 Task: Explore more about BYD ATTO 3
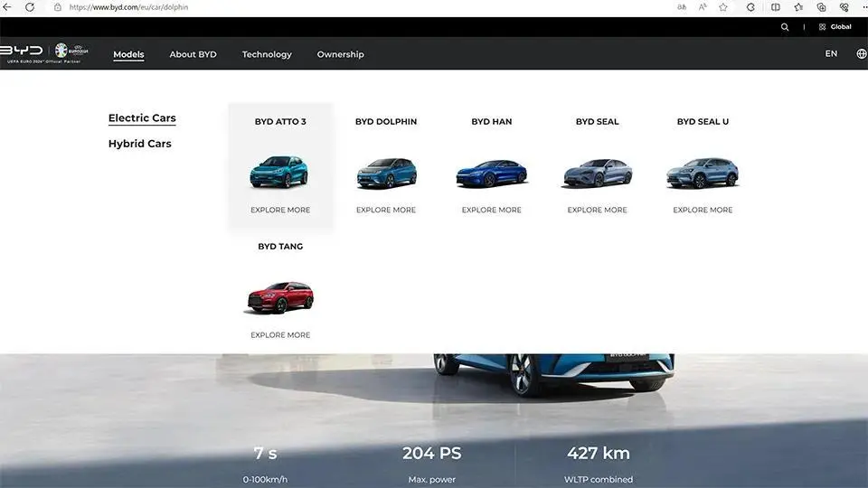(280, 210)
